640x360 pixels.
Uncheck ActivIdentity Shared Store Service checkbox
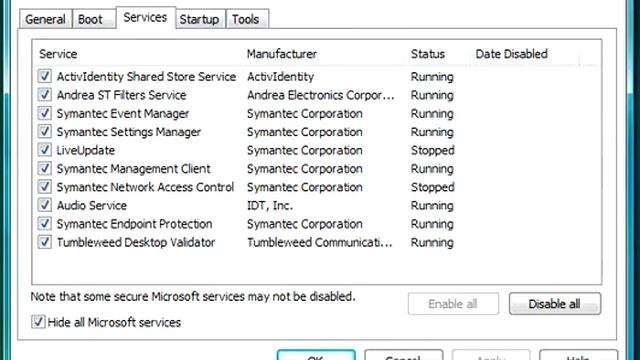[x=44, y=76]
